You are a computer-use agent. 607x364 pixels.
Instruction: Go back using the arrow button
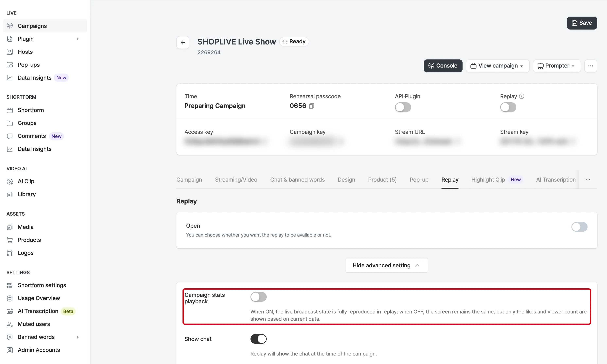[183, 42]
